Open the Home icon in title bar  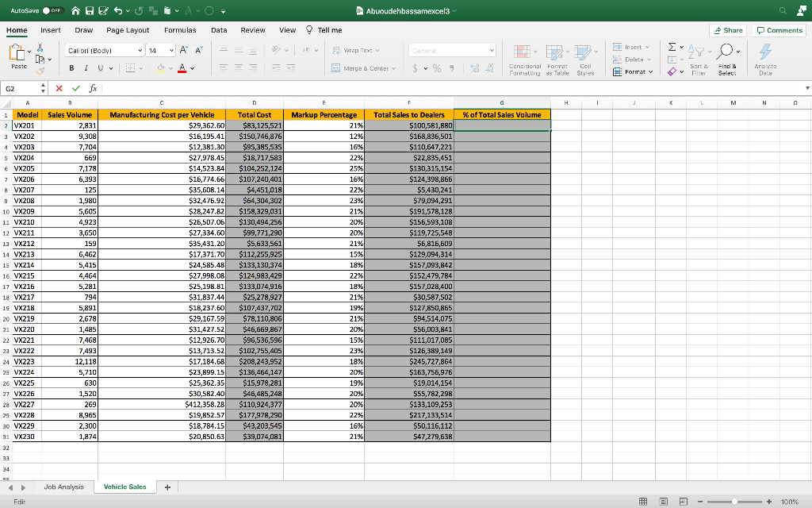(x=75, y=10)
